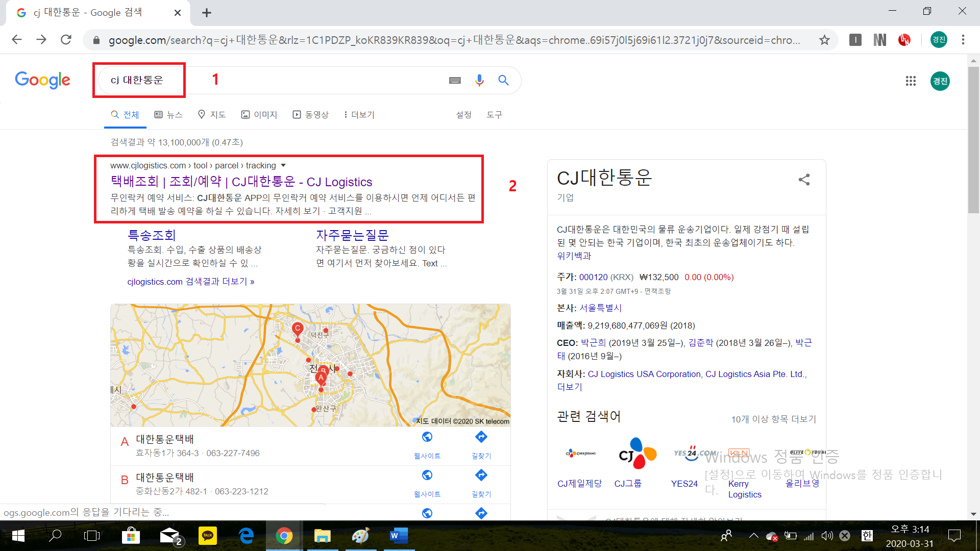The image size is (980, 551).
Task: Open the on-screen keyboard input tool
Action: click(x=455, y=80)
